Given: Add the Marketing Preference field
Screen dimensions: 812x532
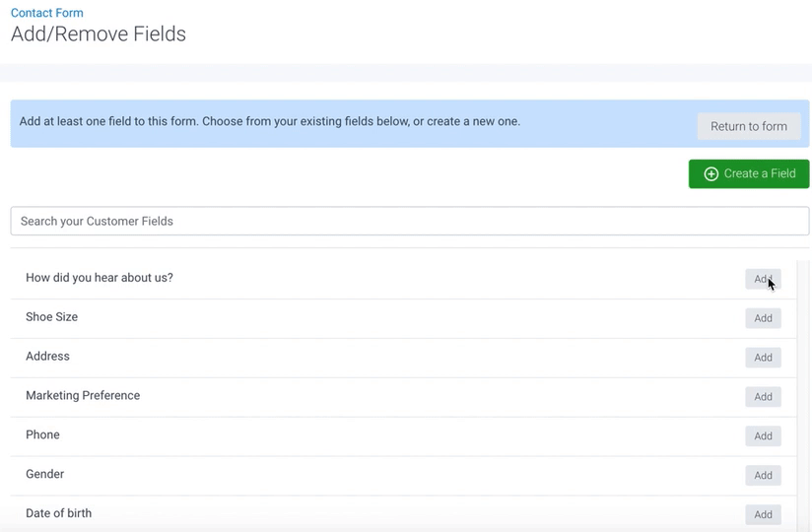Looking at the screenshot, I should [763, 397].
